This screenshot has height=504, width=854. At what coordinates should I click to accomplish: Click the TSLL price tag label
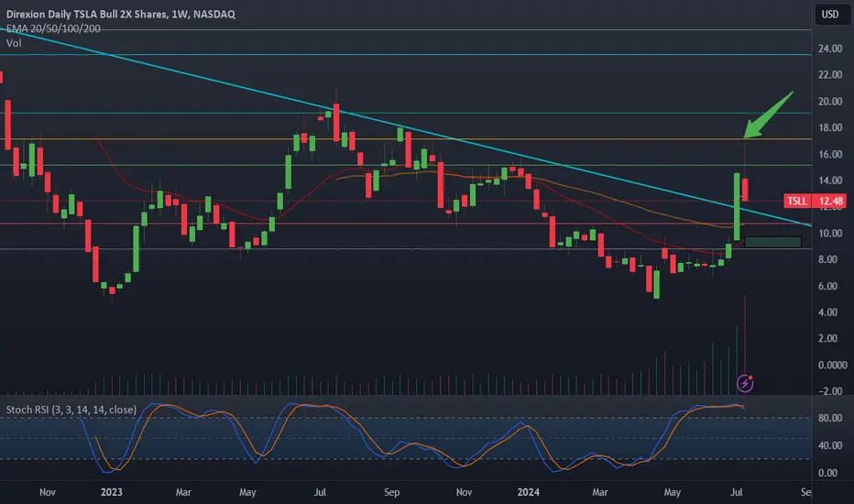[797, 201]
